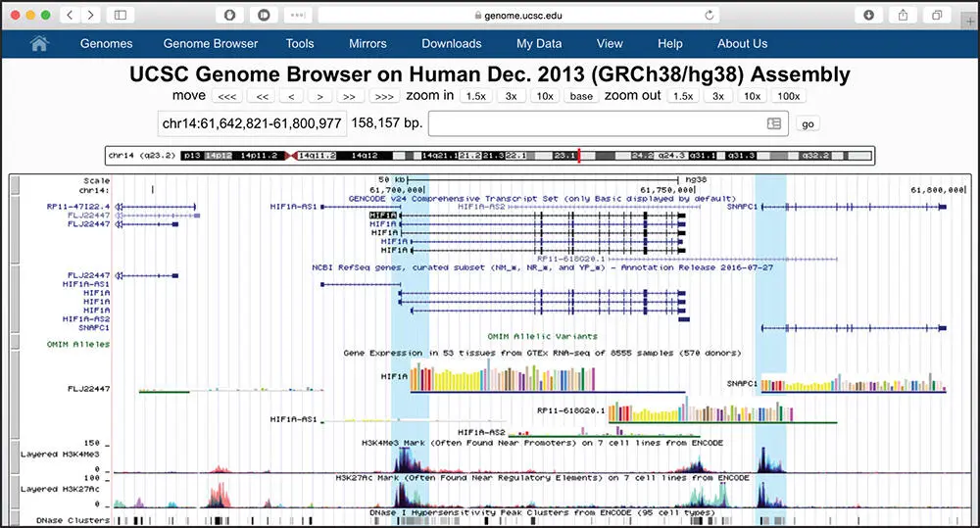Reload the page using the refresh icon
This screenshot has height=528, width=980.
709,15
